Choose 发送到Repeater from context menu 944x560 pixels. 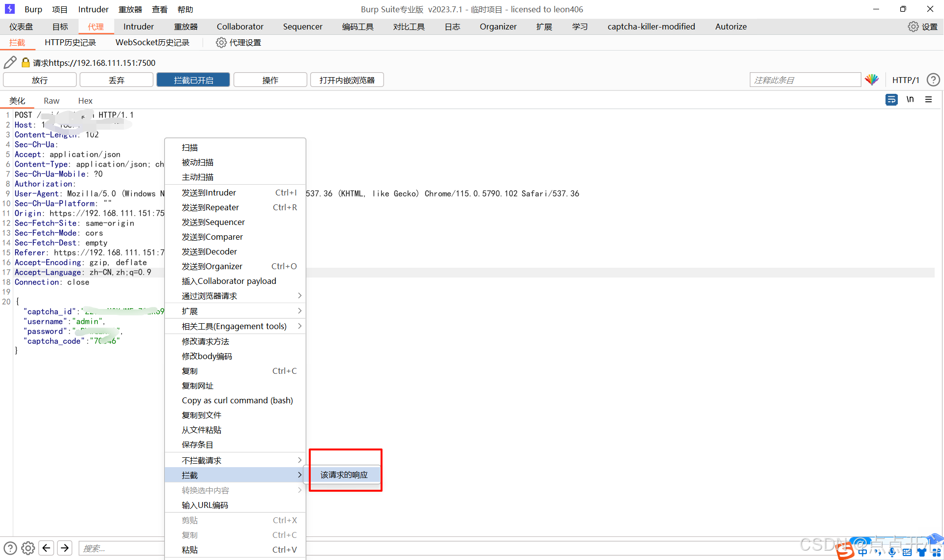pyautogui.click(x=235, y=207)
